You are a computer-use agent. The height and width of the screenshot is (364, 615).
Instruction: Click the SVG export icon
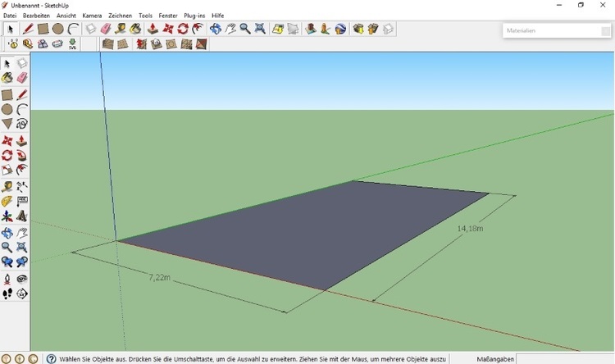[x=72, y=44]
